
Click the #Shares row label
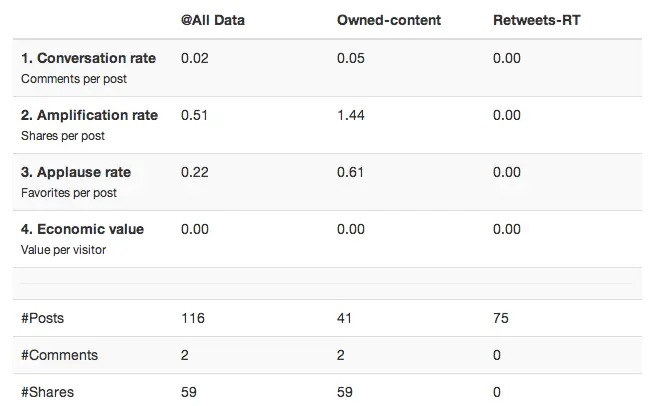[x=47, y=392]
